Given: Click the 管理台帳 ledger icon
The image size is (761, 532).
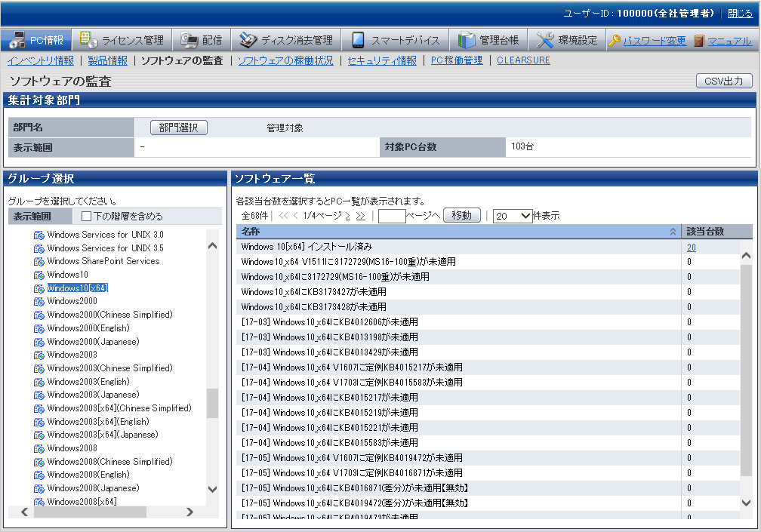Looking at the screenshot, I should pos(467,40).
